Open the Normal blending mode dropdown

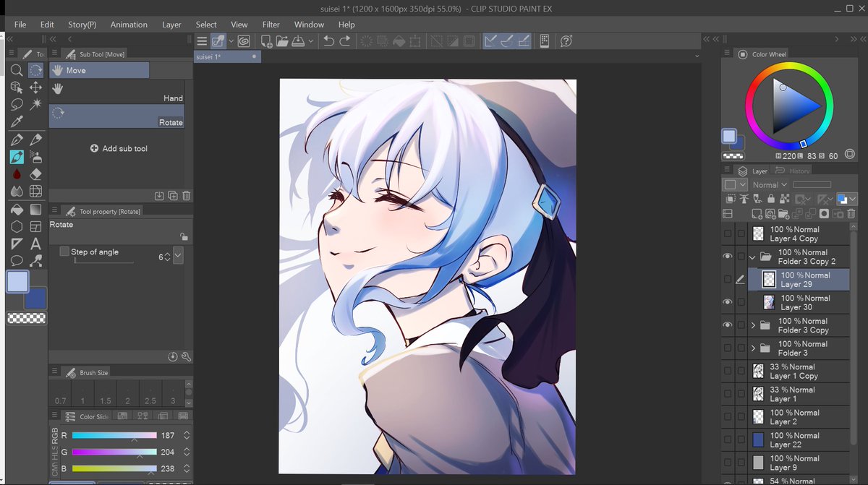coord(770,185)
